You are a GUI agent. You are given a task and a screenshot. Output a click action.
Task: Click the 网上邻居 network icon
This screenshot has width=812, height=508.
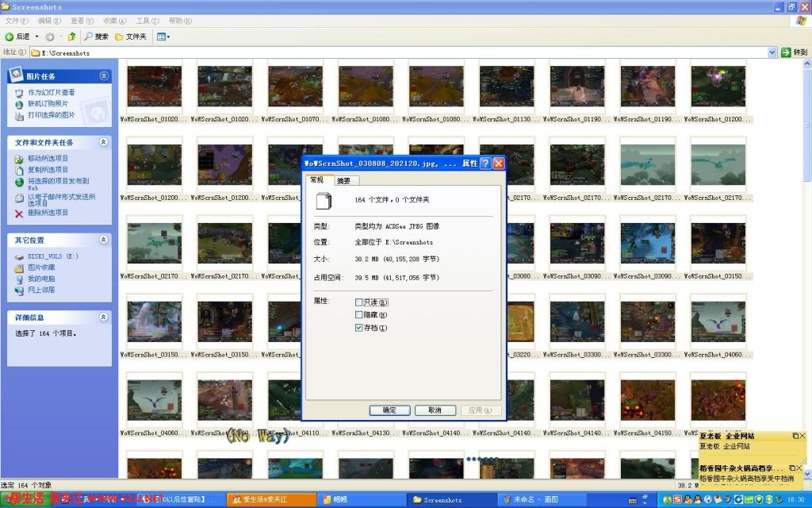19,291
